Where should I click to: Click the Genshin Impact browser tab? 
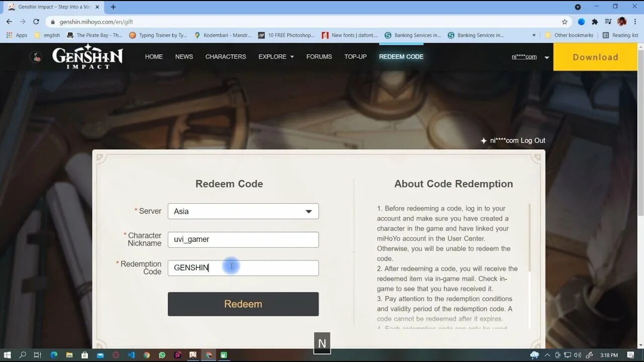(54, 7)
